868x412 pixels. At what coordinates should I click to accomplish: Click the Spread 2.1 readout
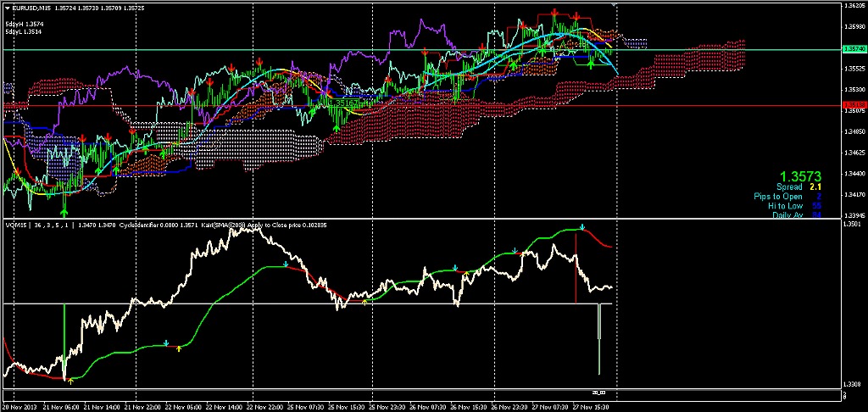coord(798,187)
